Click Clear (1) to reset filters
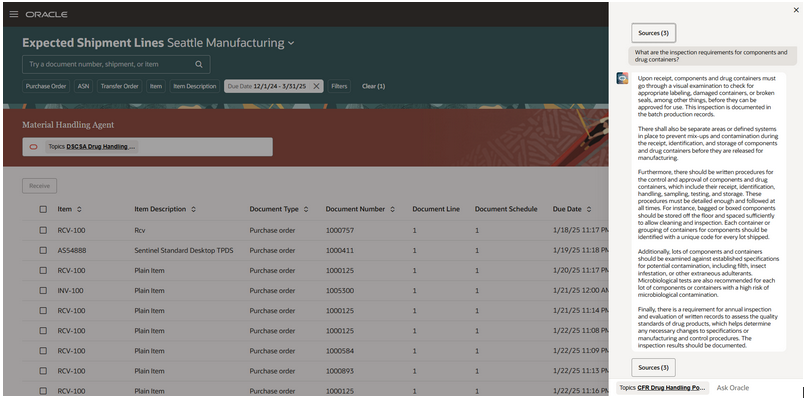 click(374, 86)
